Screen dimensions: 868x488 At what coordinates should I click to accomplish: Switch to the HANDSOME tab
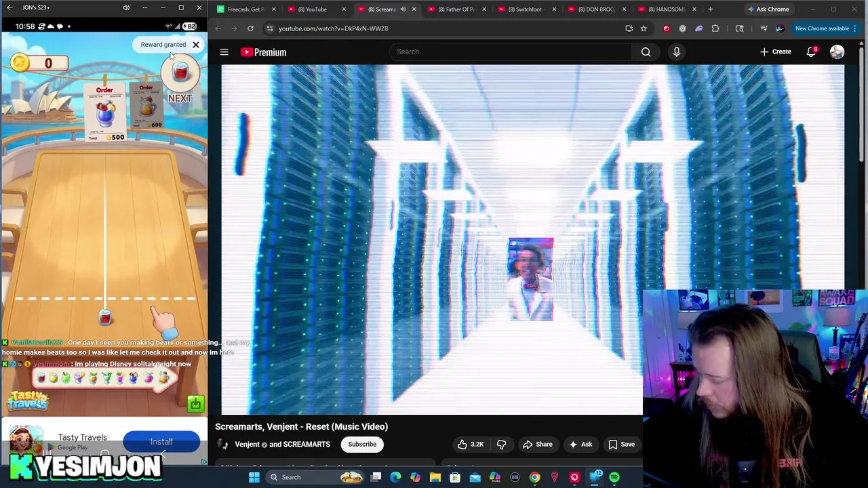(x=666, y=9)
